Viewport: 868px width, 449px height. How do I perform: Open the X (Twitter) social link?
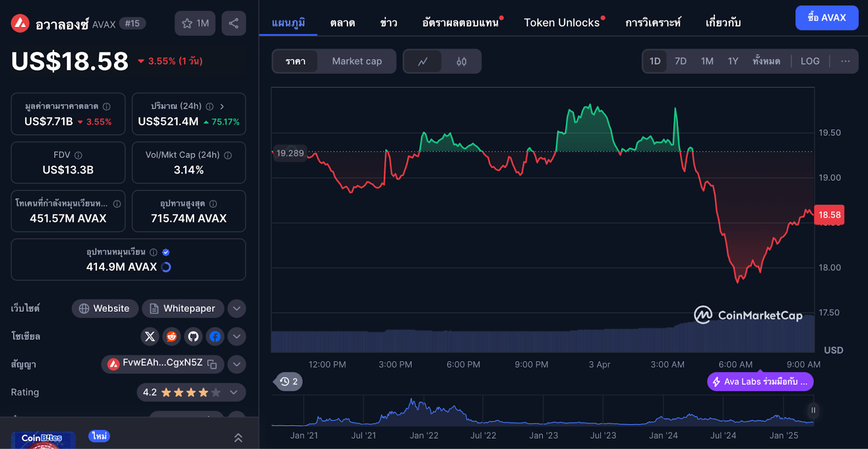(x=150, y=337)
